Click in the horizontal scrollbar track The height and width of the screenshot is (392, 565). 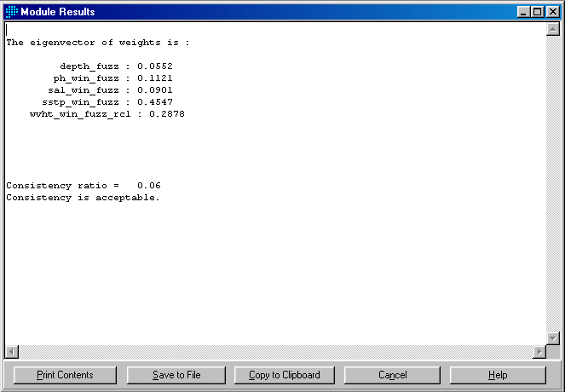[273, 352]
